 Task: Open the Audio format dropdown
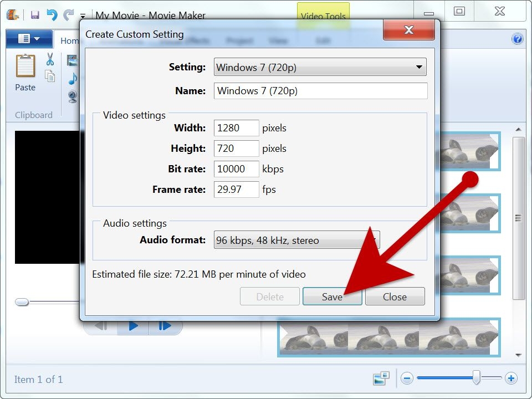297,240
